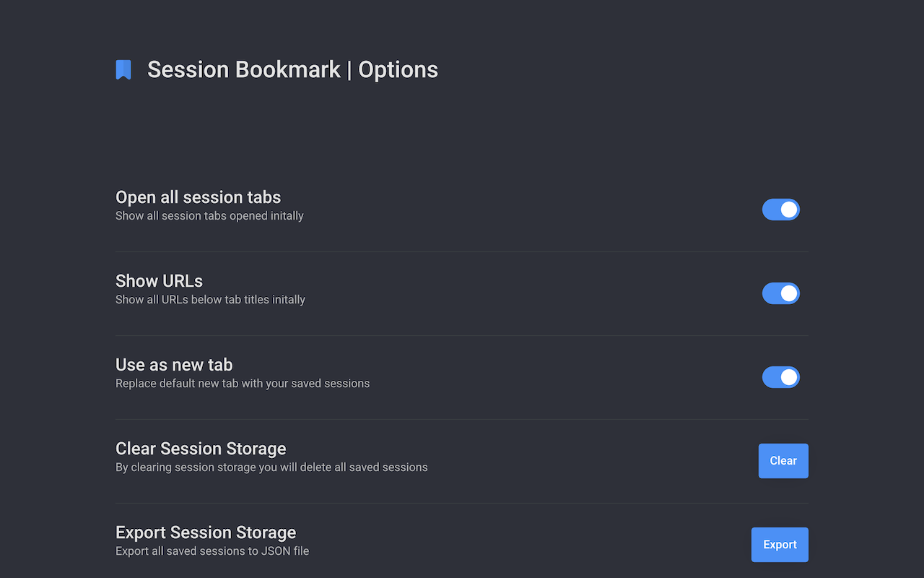Click the blue bookmark extension icon
Viewport: 924px width, 578px height.
[x=123, y=69]
